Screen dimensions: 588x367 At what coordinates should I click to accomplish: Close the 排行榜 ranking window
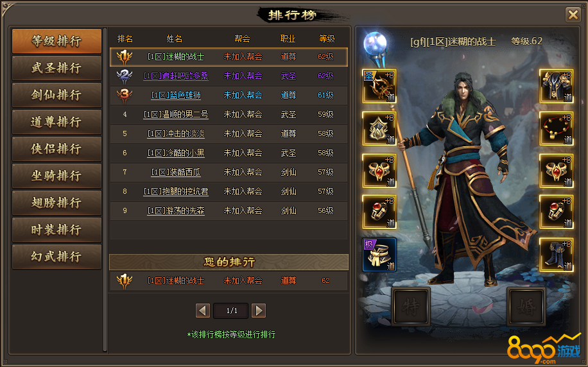point(573,15)
